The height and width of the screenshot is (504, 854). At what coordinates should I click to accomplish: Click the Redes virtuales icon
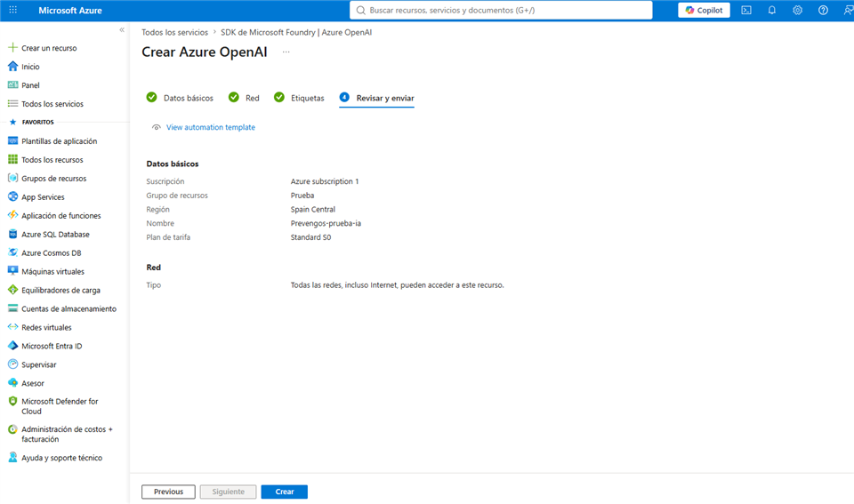tap(12, 327)
